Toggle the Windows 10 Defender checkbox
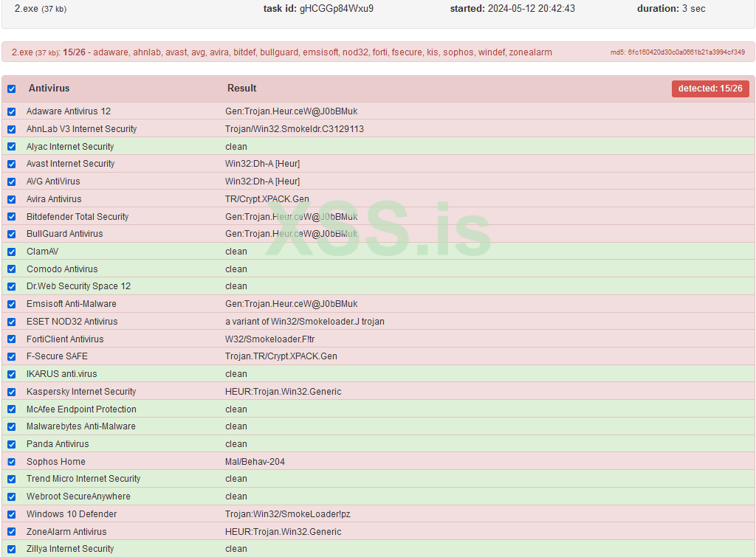Image resolution: width=756 pixels, height=557 pixels. [x=12, y=514]
